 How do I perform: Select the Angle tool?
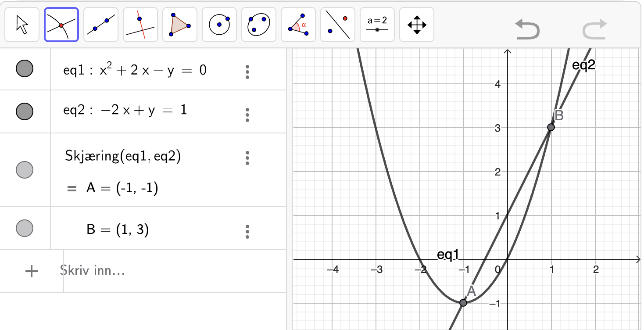(x=298, y=25)
